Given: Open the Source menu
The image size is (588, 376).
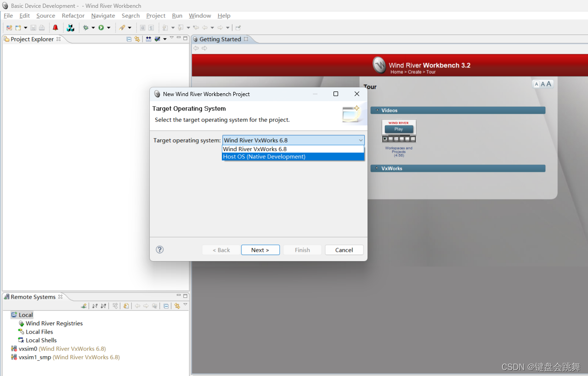Looking at the screenshot, I should click(45, 16).
